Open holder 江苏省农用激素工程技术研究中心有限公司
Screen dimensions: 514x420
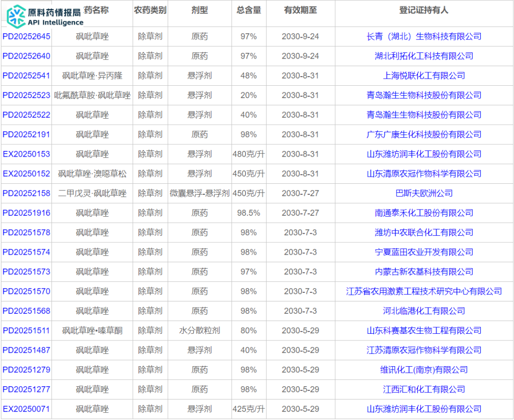pyautogui.click(x=424, y=291)
